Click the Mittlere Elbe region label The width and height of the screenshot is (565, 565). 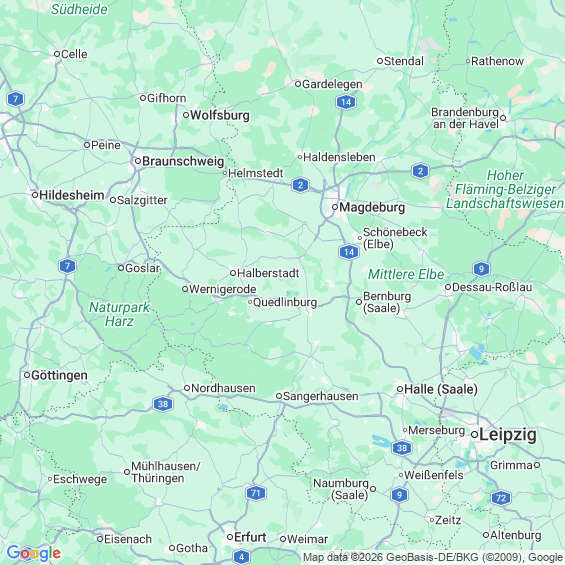(x=406, y=274)
